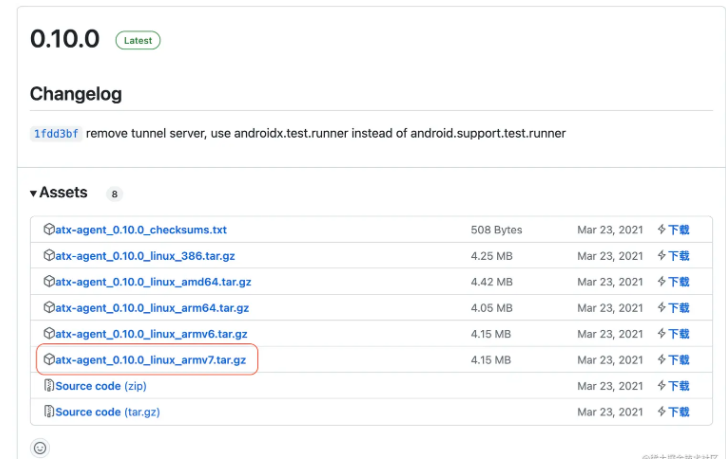Click the Assets count badge 8
Image resolution: width=726 pixels, height=459 pixels.
114,194
